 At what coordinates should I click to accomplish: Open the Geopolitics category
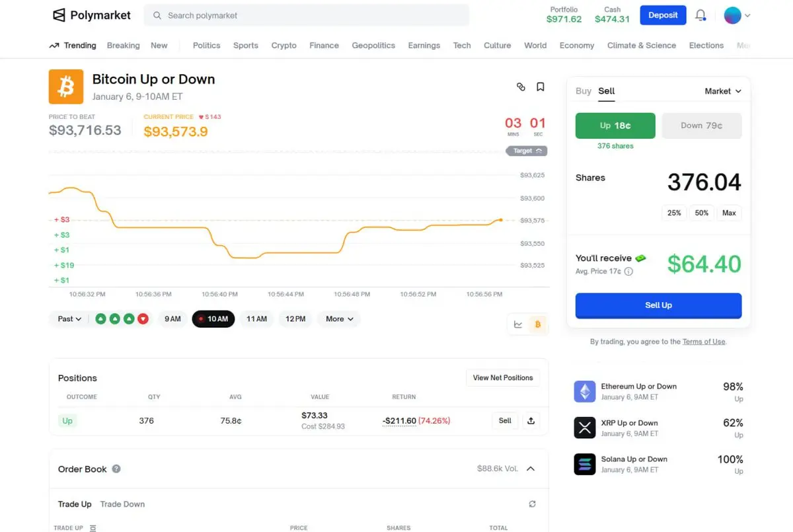(x=373, y=46)
